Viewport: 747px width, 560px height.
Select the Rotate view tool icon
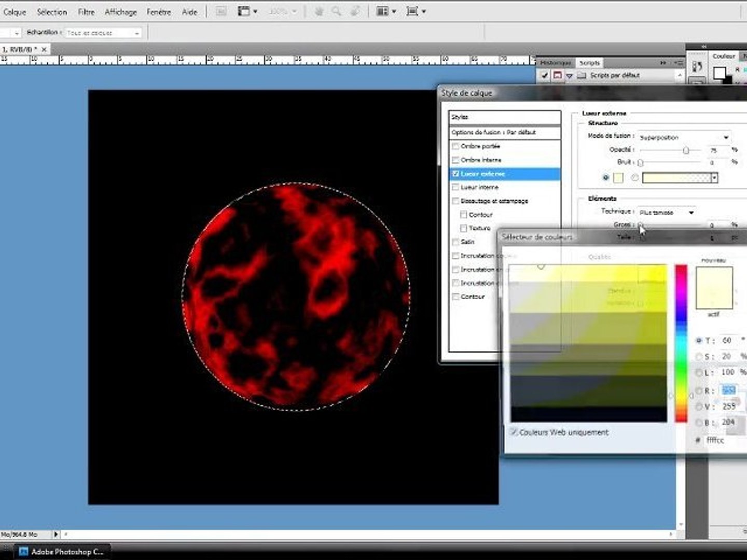coord(355,11)
